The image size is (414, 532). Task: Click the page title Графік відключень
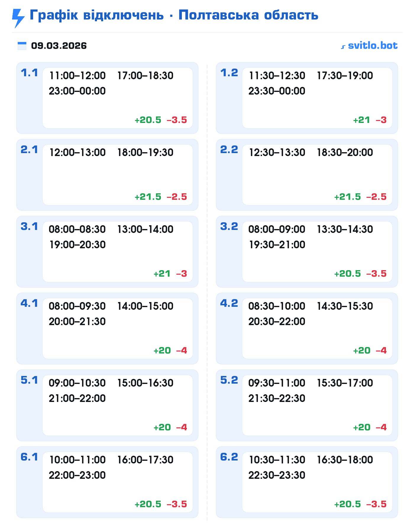97,15
